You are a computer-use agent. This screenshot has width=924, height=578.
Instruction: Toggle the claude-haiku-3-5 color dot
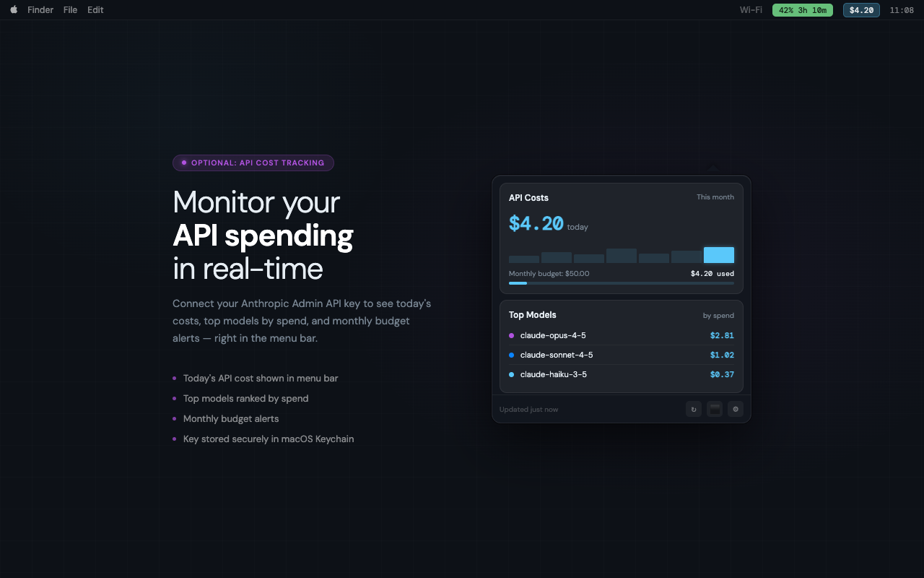tap(513, 374)
